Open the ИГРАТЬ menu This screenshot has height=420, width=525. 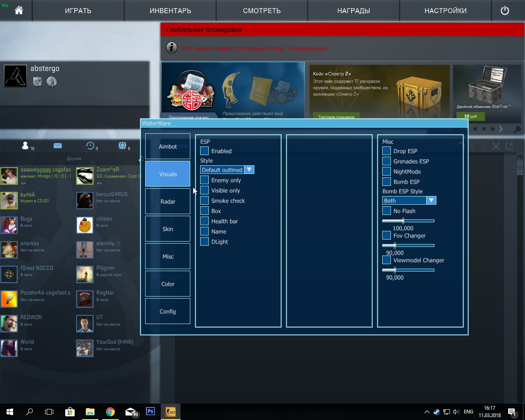pyautogui.click(x=78, y=11)
